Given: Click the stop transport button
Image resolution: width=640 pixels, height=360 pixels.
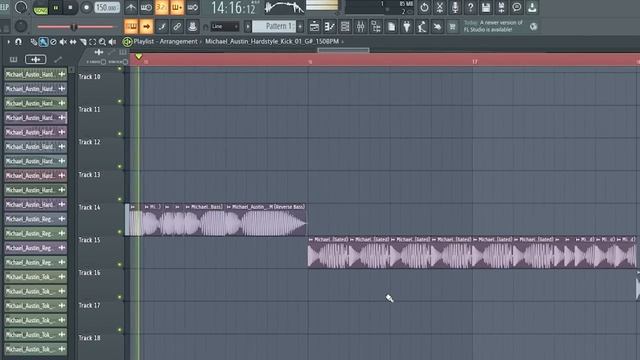Looking at the screenshot, I should tap(70, 7).
